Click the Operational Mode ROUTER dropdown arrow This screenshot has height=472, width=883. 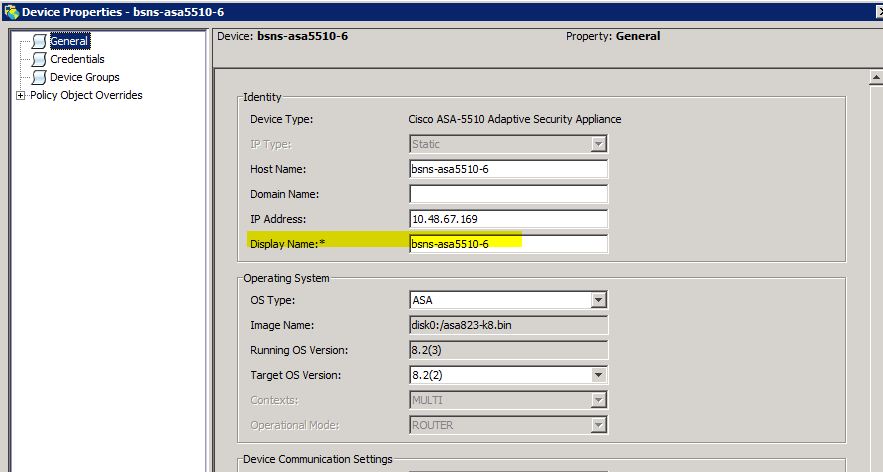[599, 425]
